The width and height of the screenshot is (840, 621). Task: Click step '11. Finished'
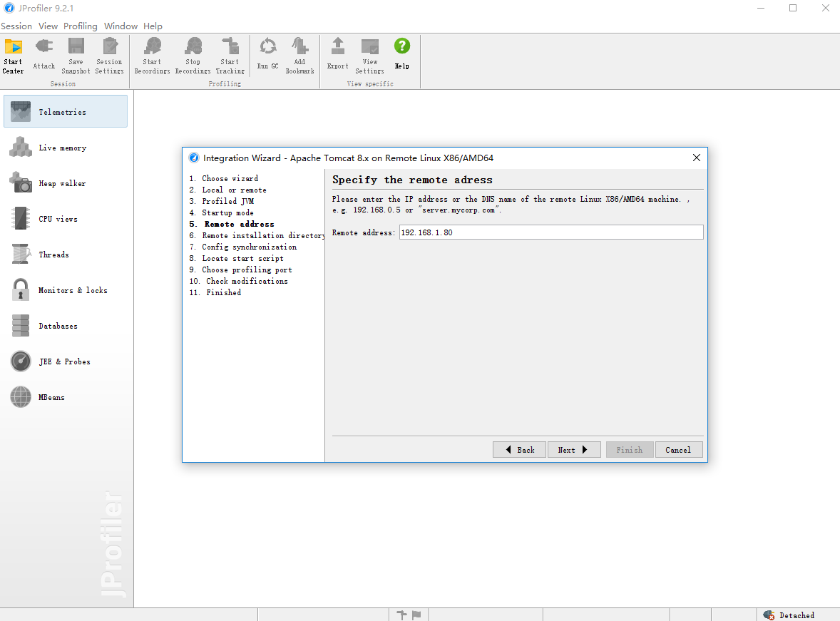[x=215, y=292]
